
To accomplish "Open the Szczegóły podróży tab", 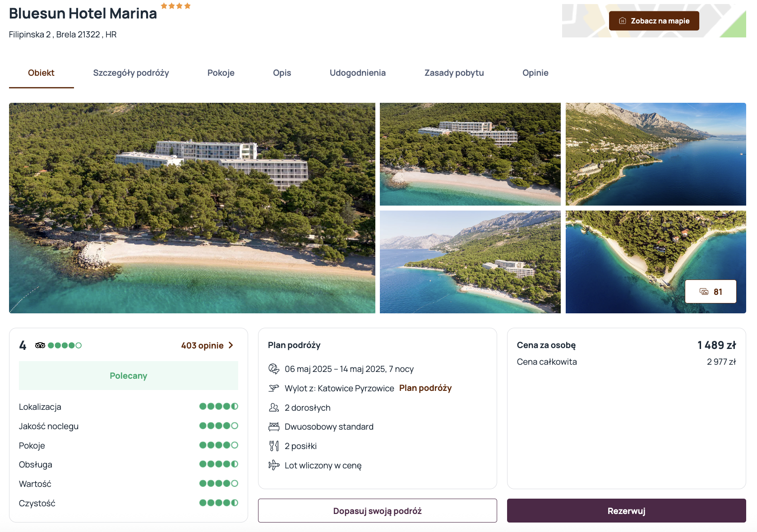I will coord(131,73).
